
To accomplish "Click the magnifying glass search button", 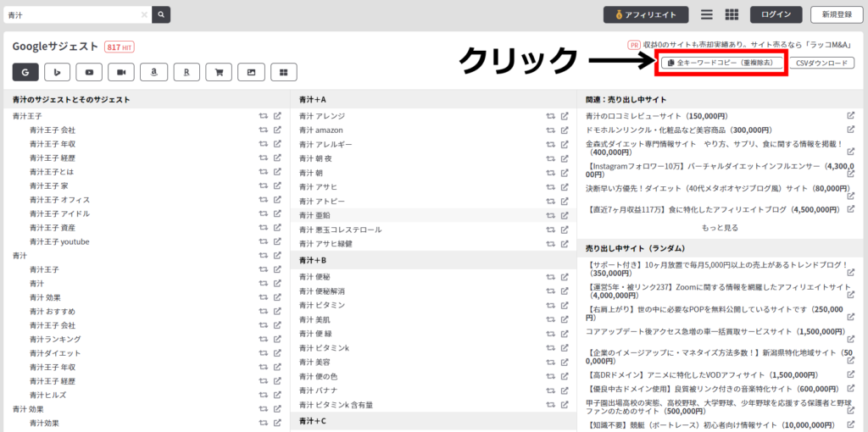I will [x=161, y=15].
